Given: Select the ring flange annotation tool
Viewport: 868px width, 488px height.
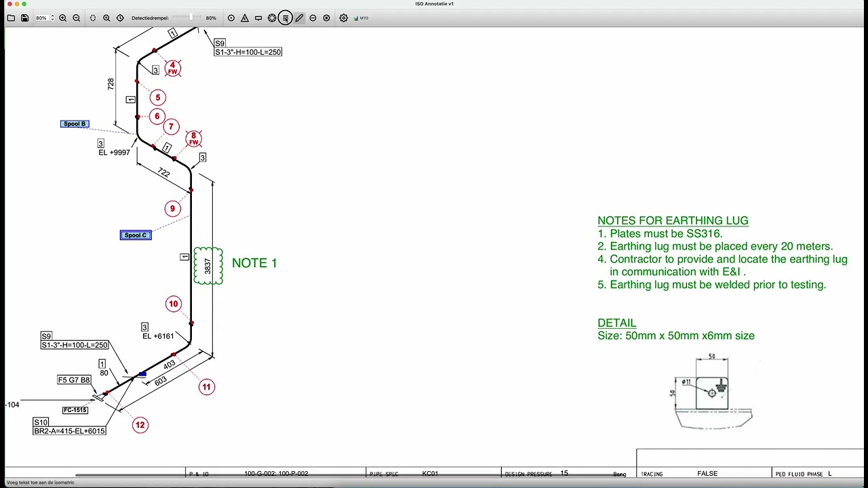Looking at the screenshot, I should [x=272, y=18].
